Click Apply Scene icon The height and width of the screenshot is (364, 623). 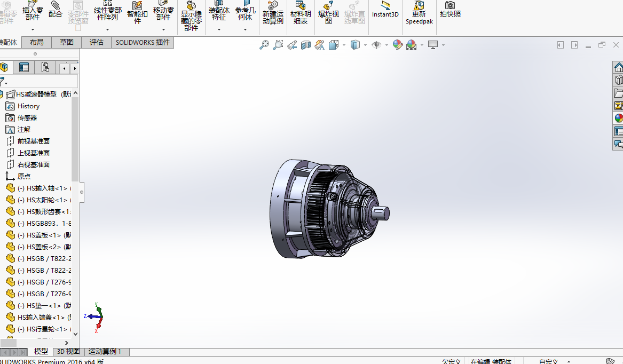pos(411,44)
